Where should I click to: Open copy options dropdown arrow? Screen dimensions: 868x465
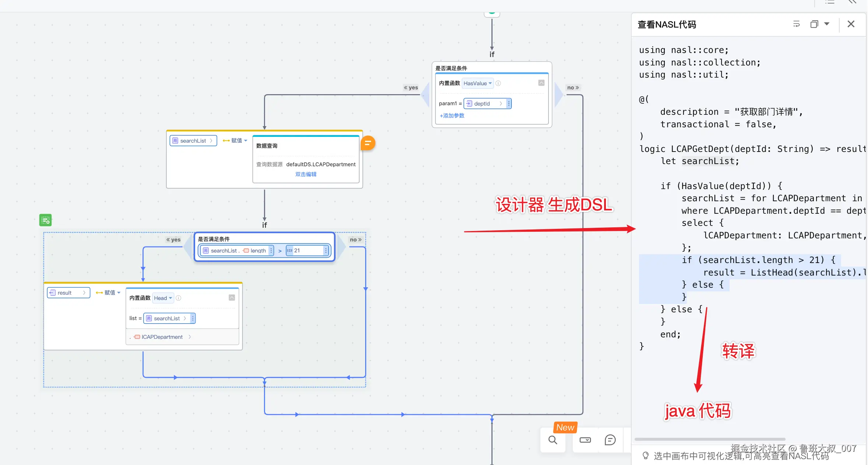[x=827, y=24]
